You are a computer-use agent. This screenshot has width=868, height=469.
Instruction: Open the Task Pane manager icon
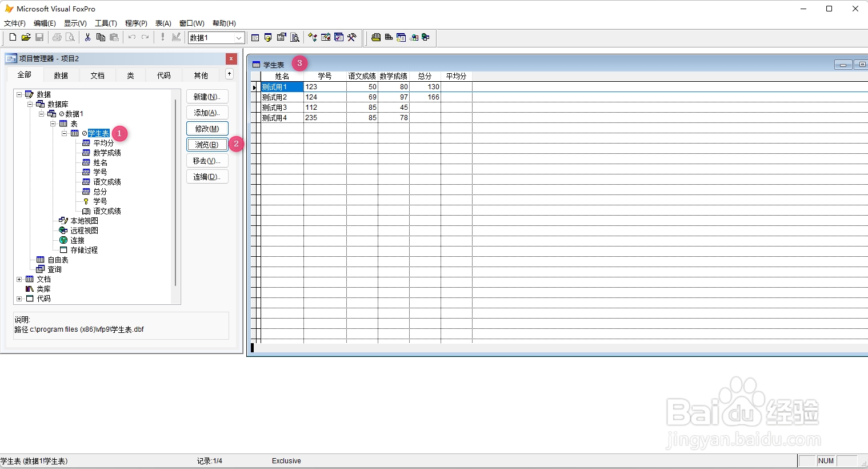point(339,37)
